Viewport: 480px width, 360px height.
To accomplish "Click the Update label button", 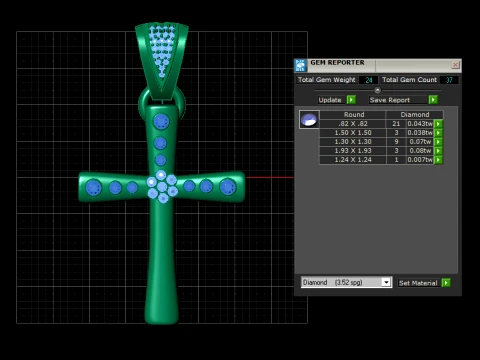I will tap(330, 100).
